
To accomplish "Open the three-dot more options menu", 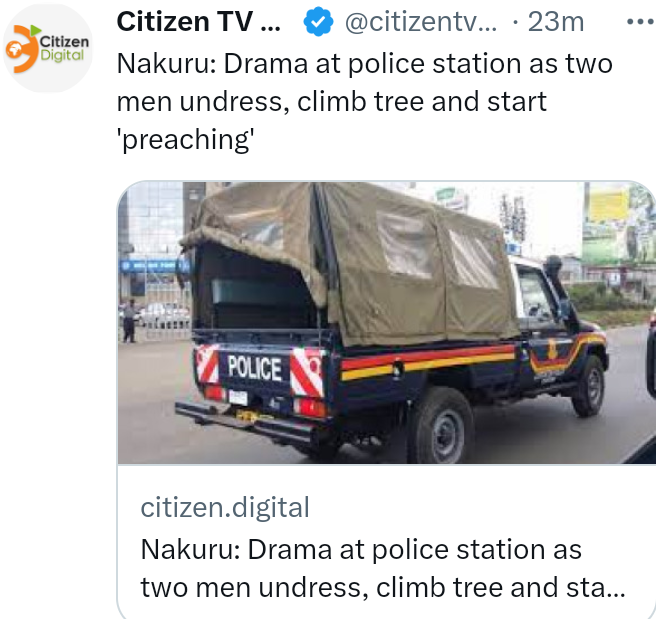I will pyautogui.click(x=641, y=22).
